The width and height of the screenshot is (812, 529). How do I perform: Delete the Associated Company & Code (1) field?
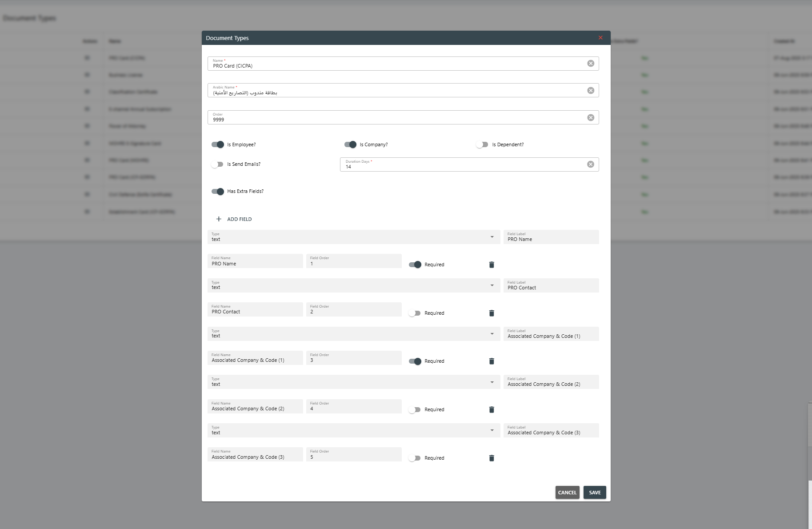tap(492, 361)
